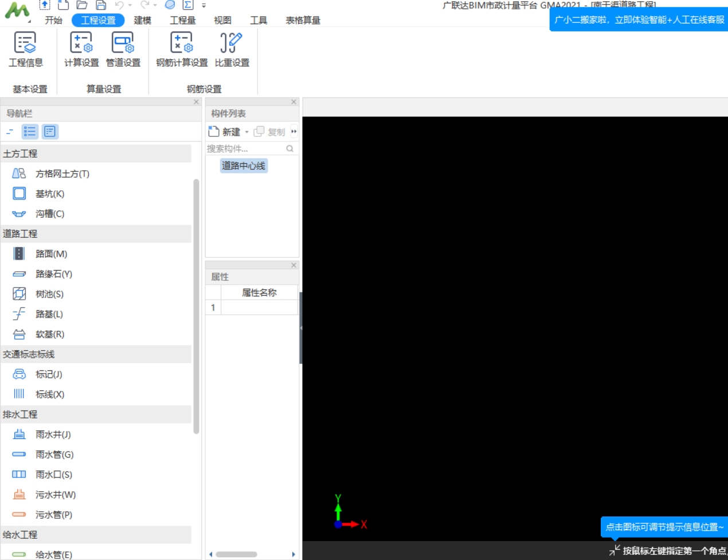
Task: Collapse the 排水工程 group header
Action: (x=96, y=414)
